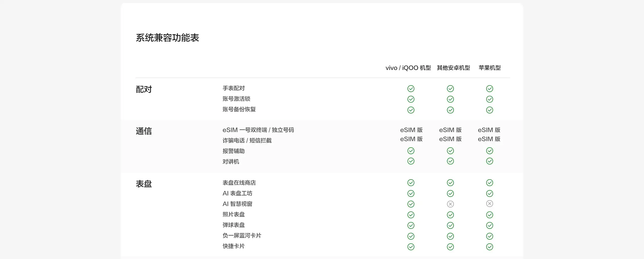Click the 苹果机型 checkmark for 报警辅助
Viewport: 644px width, 259px height.
tap(490, 151)
